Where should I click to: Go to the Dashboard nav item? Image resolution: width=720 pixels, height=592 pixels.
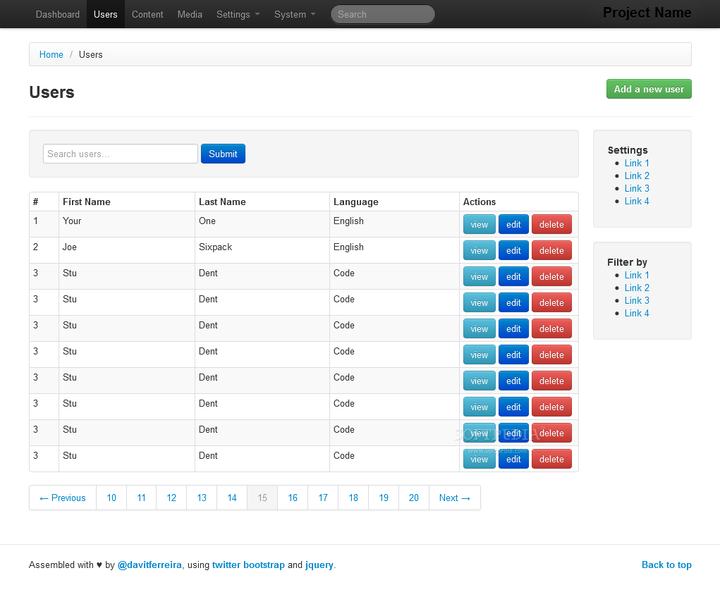[x=58, y=15]
